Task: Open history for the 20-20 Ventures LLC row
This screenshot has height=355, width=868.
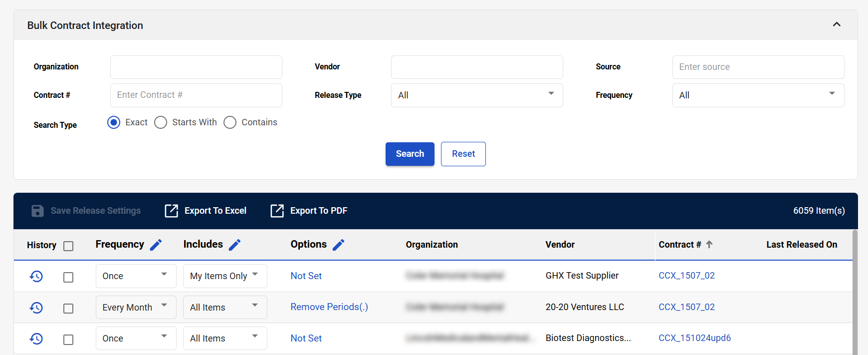Action: [x=36, y=308]
